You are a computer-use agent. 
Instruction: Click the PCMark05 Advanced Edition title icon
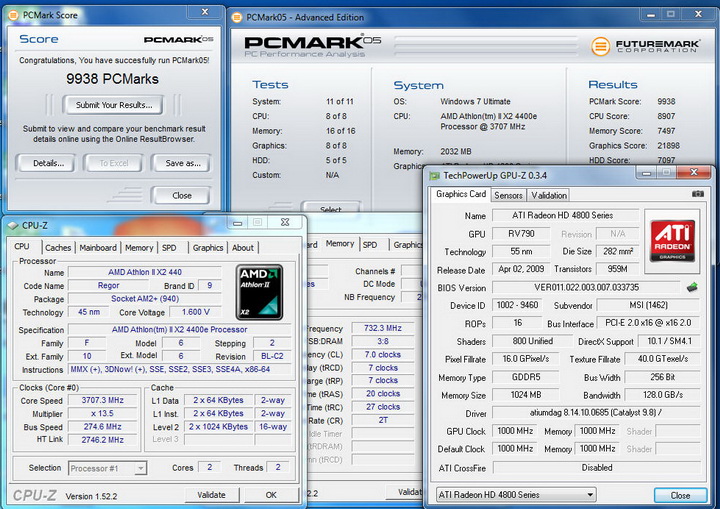[237, 17]
